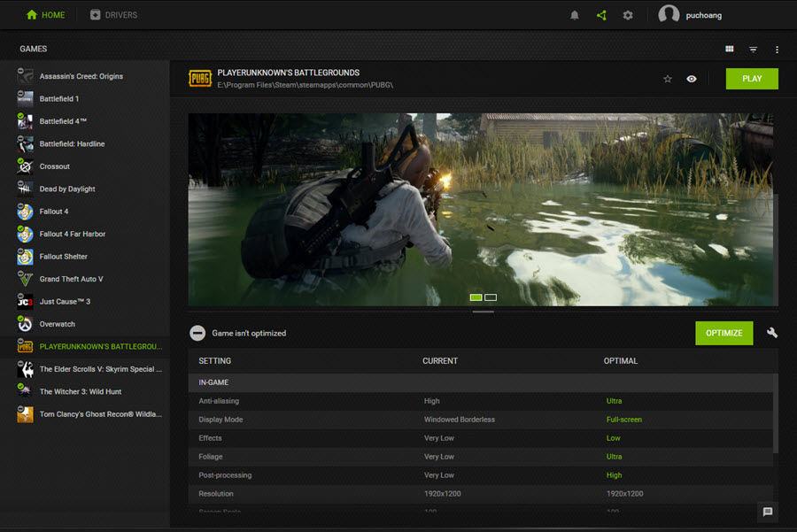Viewport: 797px width, 532px height.
Task: Open custom settings wrench icon
Action: click(772, 333)
